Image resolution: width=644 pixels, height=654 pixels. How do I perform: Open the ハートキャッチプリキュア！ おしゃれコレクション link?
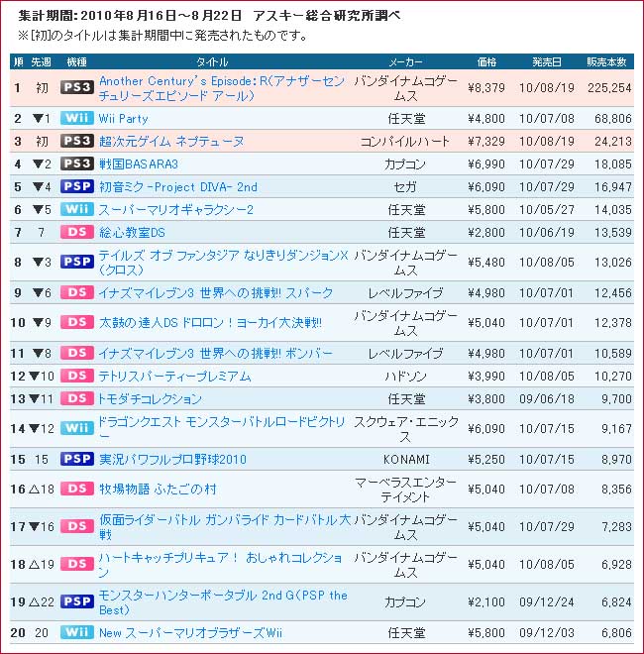coord(220,565)
